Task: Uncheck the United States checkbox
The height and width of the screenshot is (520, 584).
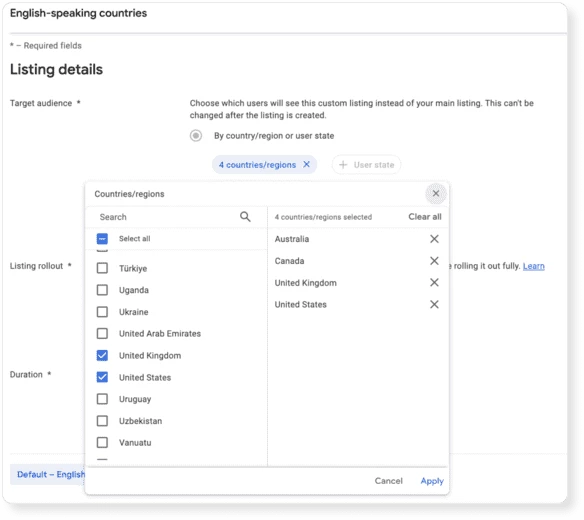Action: click(102, 377)
